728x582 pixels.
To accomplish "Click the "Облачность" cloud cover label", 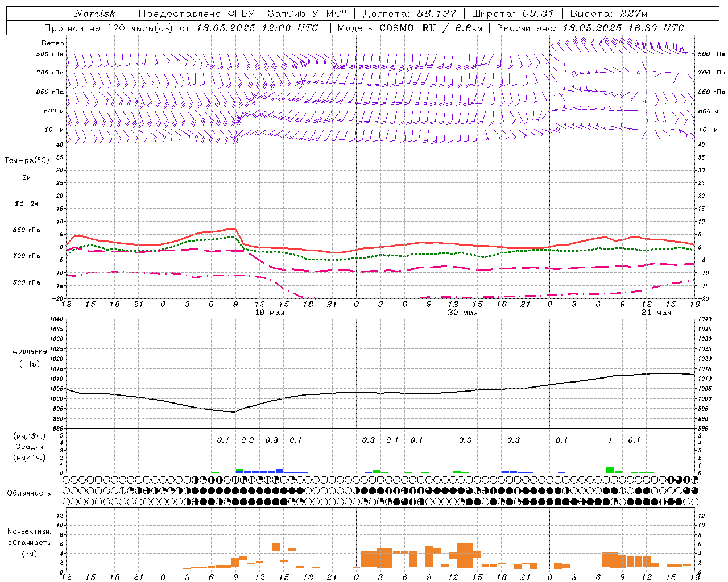I will pos(29,493).
